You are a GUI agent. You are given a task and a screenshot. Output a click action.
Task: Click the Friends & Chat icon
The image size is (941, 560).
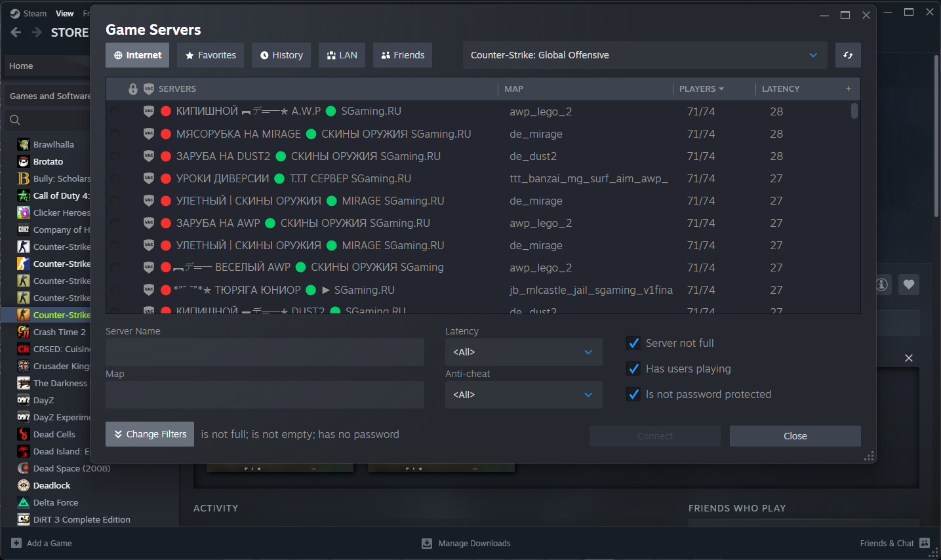tap(925, 543)
